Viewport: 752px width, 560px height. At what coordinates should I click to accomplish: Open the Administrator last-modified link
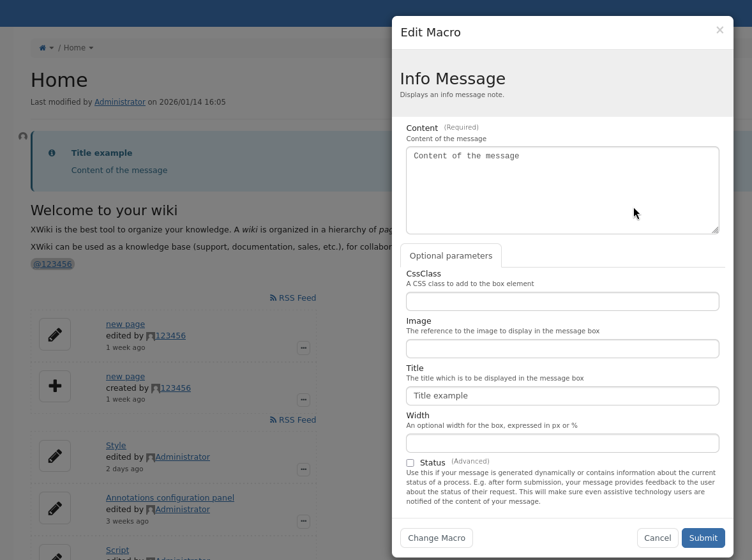(120, 102)
